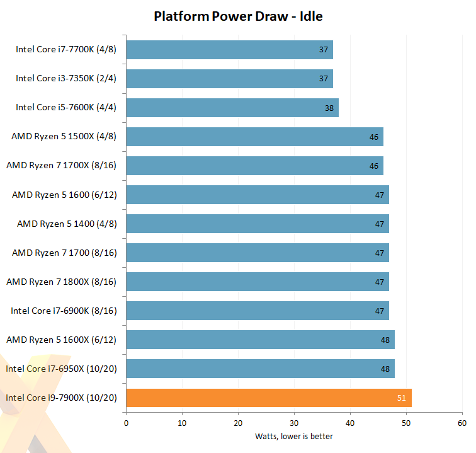Select the label 'AMD Ryzen 7 1700X (8/16)'
This screenshot has height=453, width=476.
pos(61,166)
